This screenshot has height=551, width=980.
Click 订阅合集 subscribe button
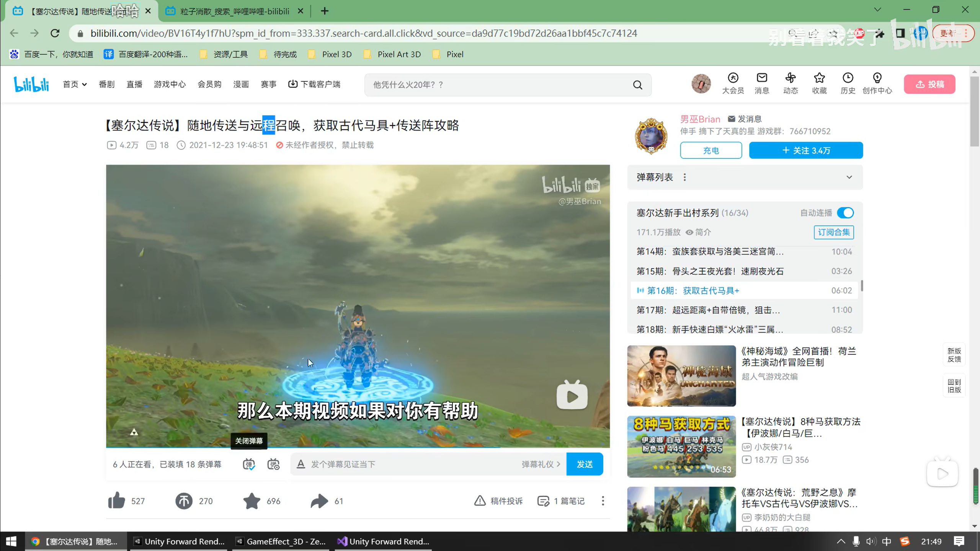click(834, 232)
